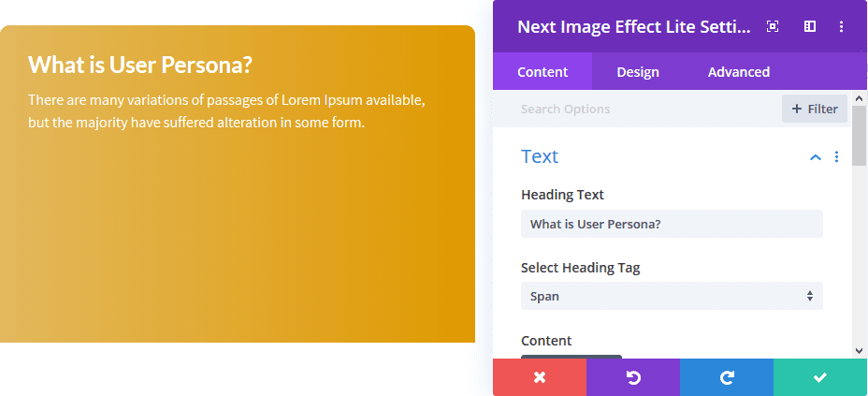Discard changes with the red X button
The width and height of the screenshot is (868, 396).
(x=540, y=377)
